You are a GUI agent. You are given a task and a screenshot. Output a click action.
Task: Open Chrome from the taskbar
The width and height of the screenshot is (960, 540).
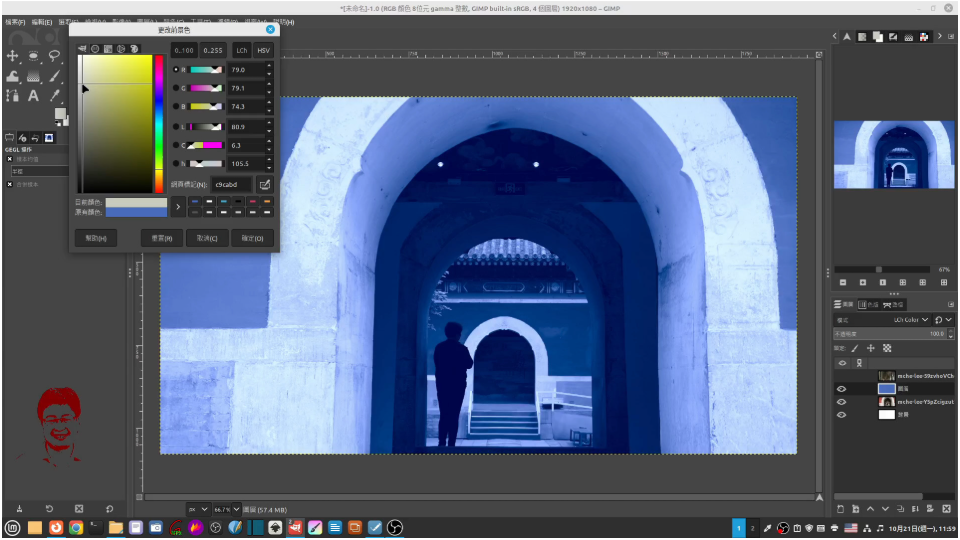point(76,528)
